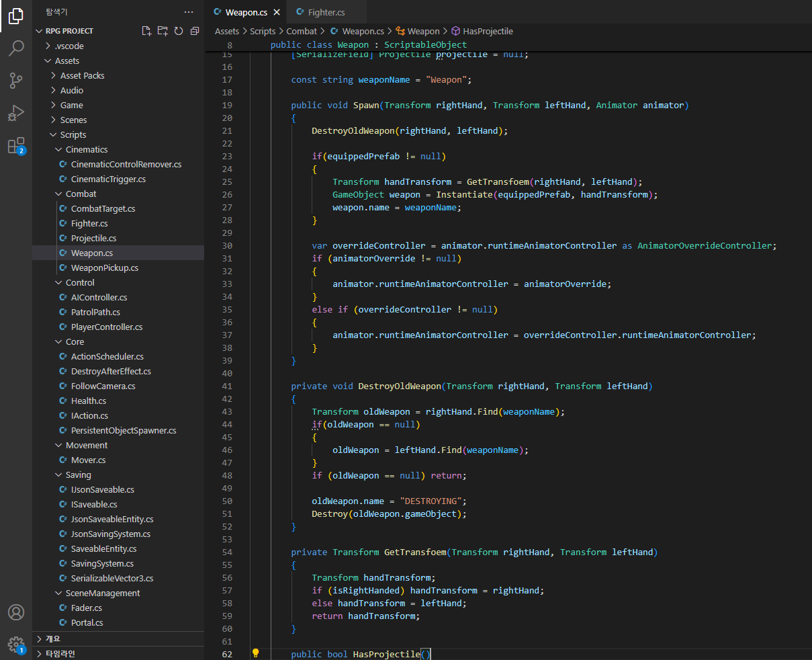Open PlayerController.cs in the file tree

pyautogui.click(x=106, y=327)
